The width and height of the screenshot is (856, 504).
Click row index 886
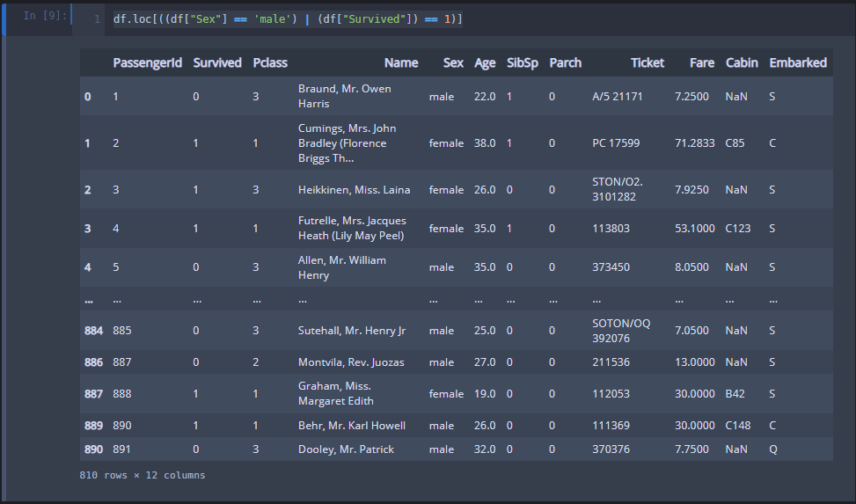click(x=94, y=362)
